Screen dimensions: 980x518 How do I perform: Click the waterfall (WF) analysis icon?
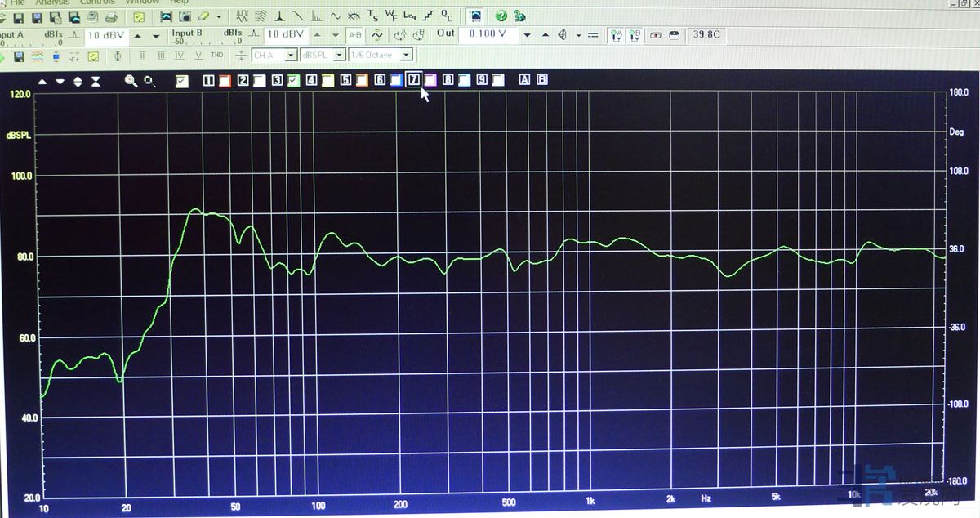point(391,16)
